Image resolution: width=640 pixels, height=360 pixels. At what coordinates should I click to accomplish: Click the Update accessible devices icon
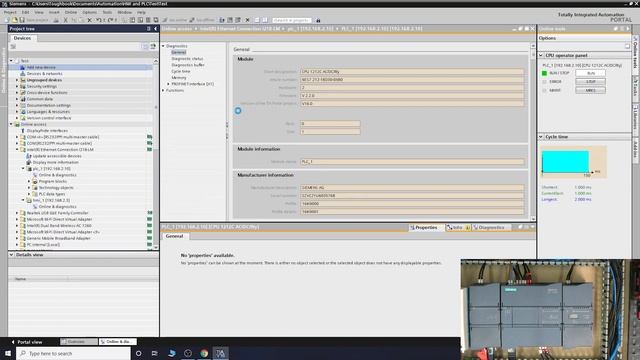[29, 156]
